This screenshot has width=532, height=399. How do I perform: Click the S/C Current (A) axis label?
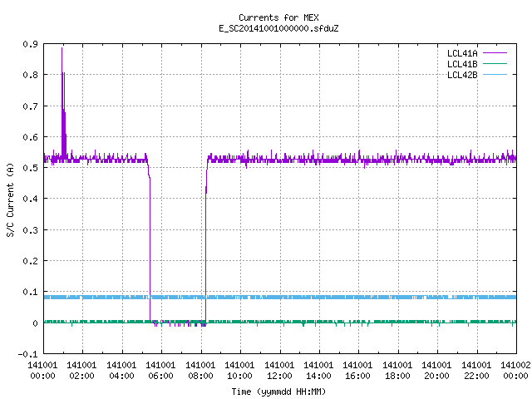pyautogui.click(x=10, y=199)
